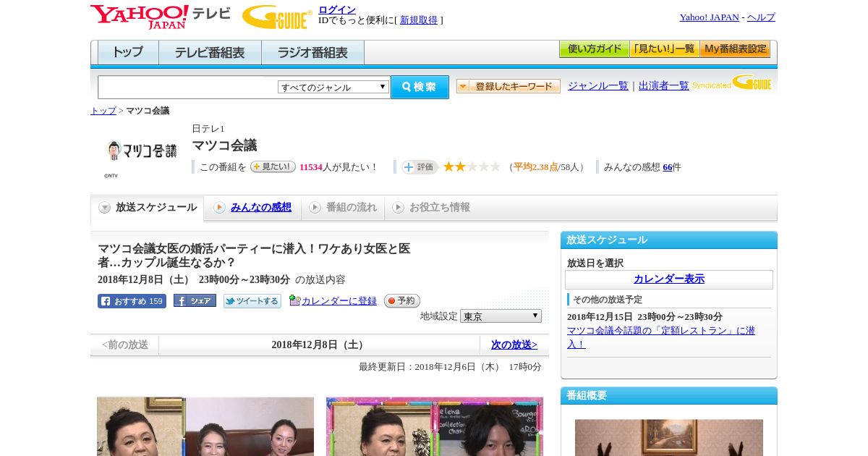Screen dimensions: 868x456
Task: Click the カレンダーに登録 link
Action: (x=339, y=300)
